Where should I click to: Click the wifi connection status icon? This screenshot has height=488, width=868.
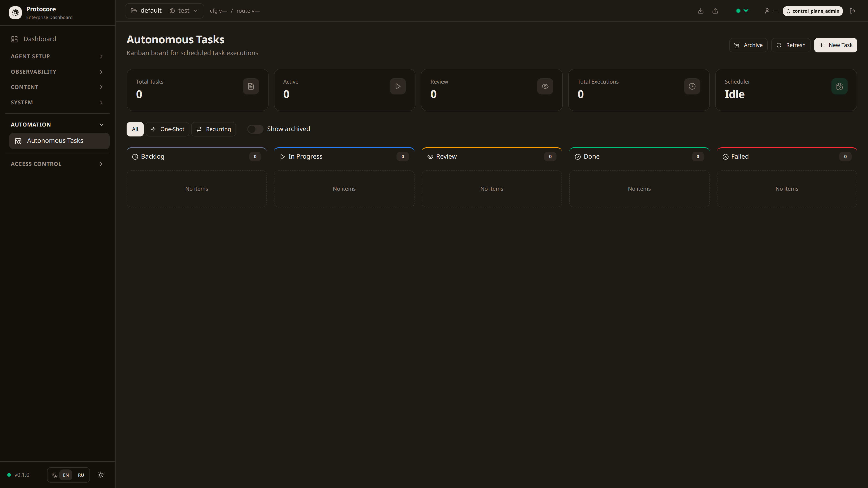[746, 11]
